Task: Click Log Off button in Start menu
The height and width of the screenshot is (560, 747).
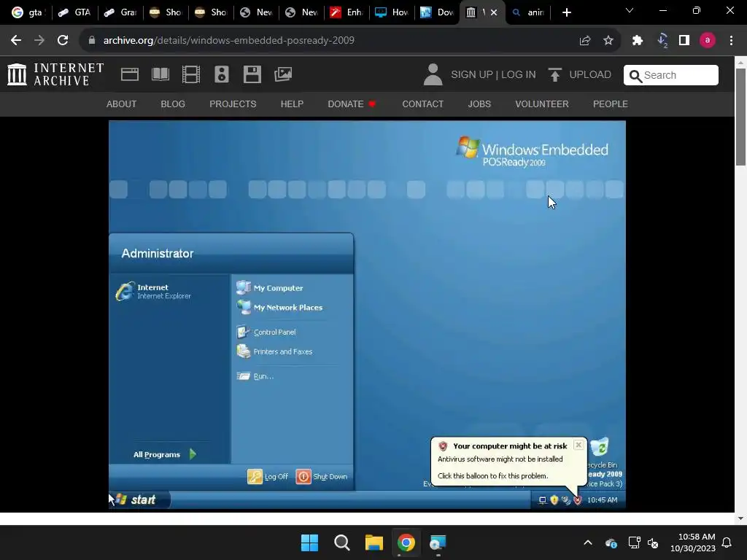Action: [268, 476]
